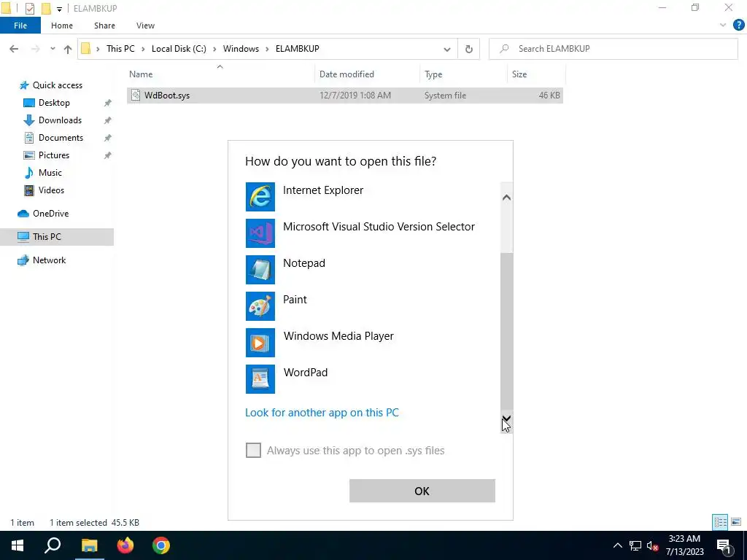This screenshot has height=560, width=747.
Task: Click app list scrollbar up arrow
Action: [507, 197]
